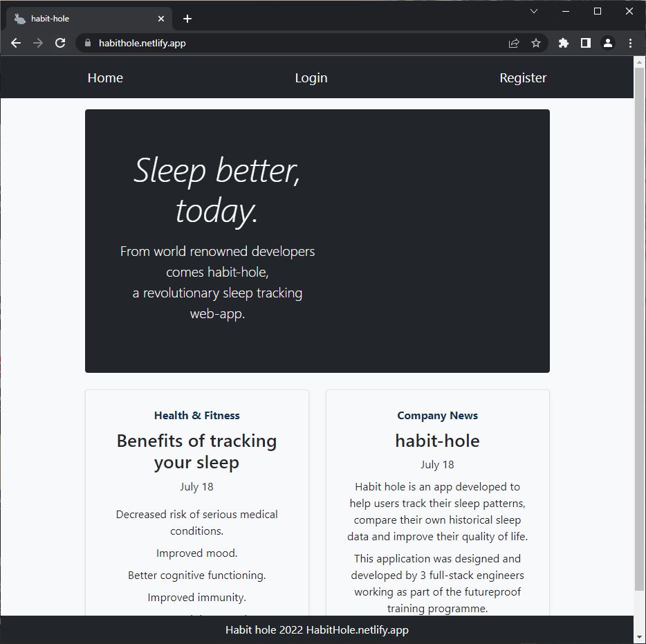Click the browser back arrow
Image resolution: width=646 pixels, height=644 pixels.
16,43
